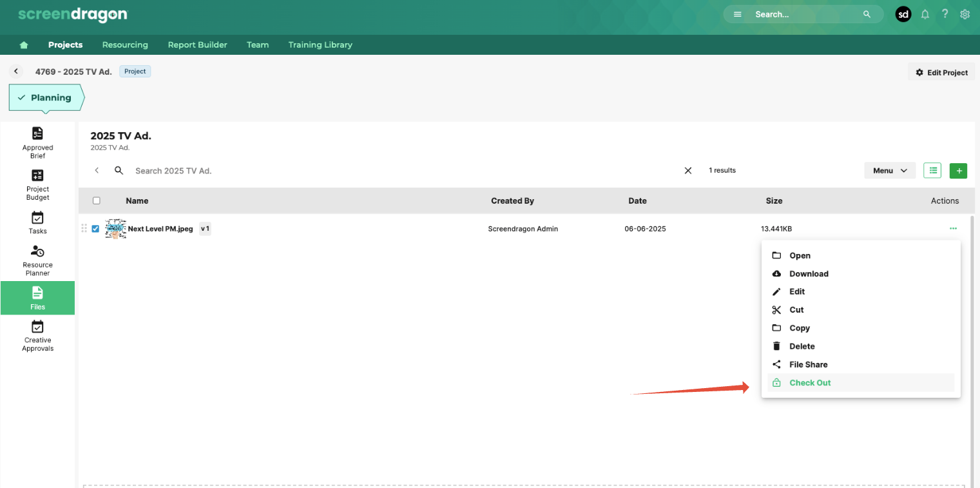The height and width of the screenshot is (488, 980).
Task: Open Tasks sidebar item
Action: (x=37, y=223)
